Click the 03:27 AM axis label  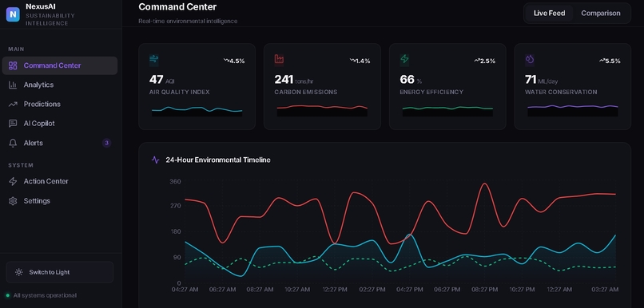pos(605,290)
